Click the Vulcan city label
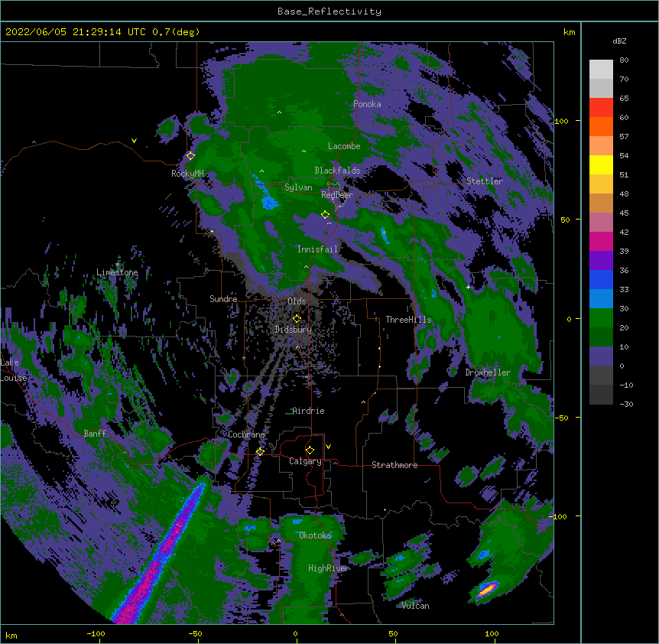The image size is (659, 644). pos(415,606)
